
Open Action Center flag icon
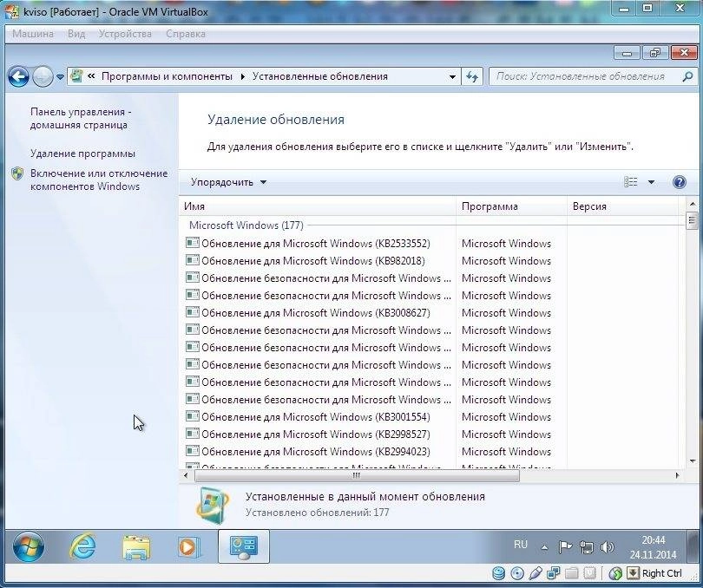tap(565, 546)
